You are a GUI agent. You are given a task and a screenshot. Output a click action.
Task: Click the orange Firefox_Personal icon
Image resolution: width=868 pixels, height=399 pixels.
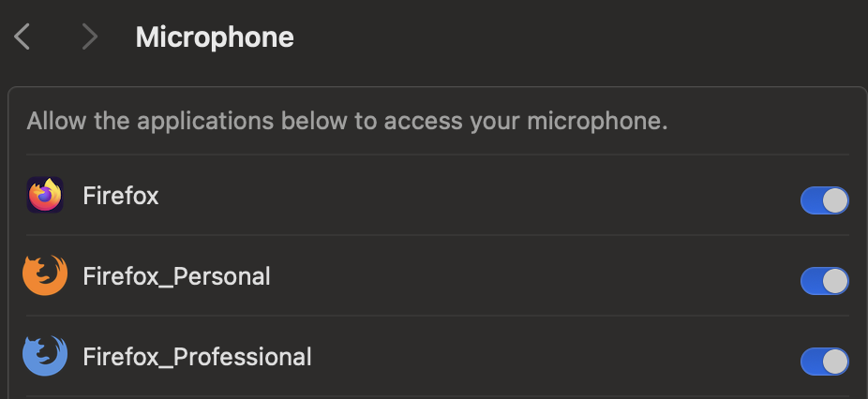coord(45,276)
